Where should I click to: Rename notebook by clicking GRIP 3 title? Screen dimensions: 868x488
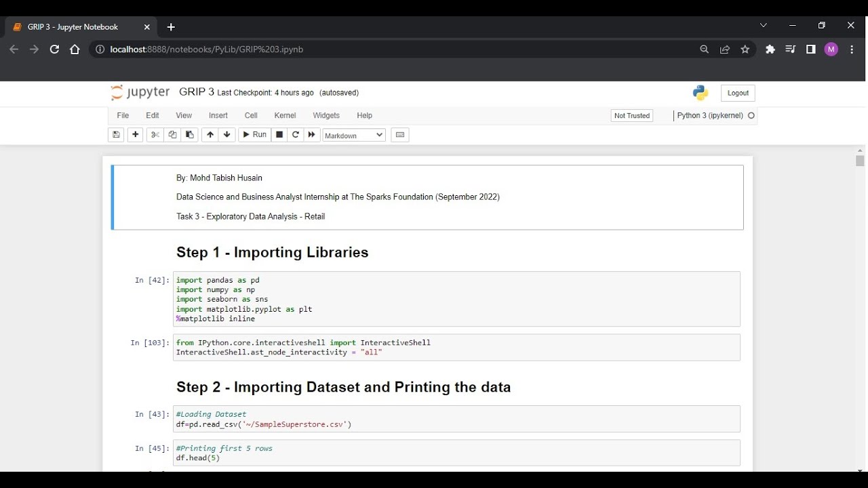[197, 92]
